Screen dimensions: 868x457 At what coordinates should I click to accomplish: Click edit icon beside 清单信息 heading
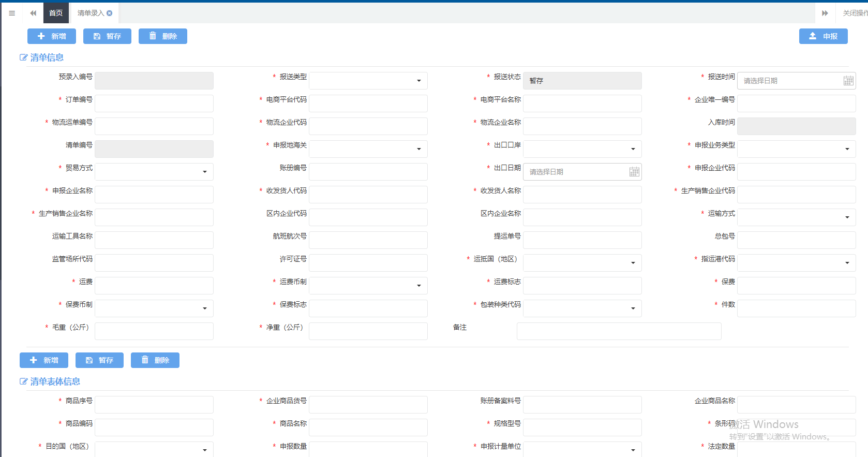point(23,57)
